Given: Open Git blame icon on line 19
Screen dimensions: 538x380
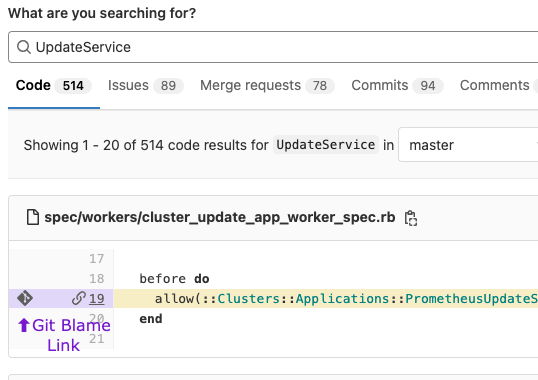Looking at the screenshot, I should 25,298.
